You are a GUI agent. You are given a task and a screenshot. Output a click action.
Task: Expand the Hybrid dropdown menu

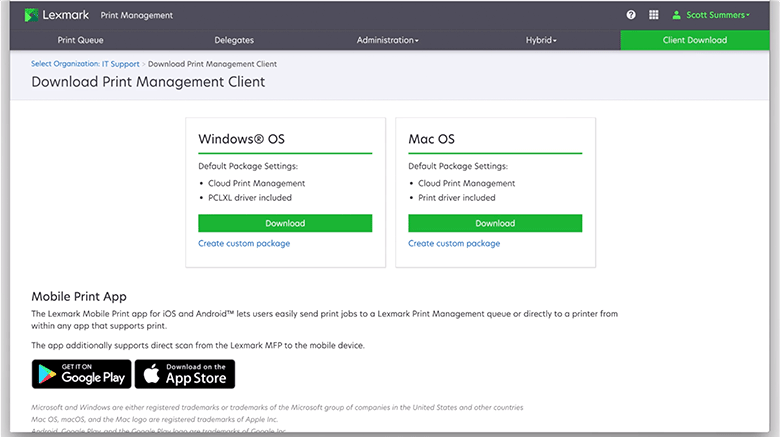pos(541,40)
